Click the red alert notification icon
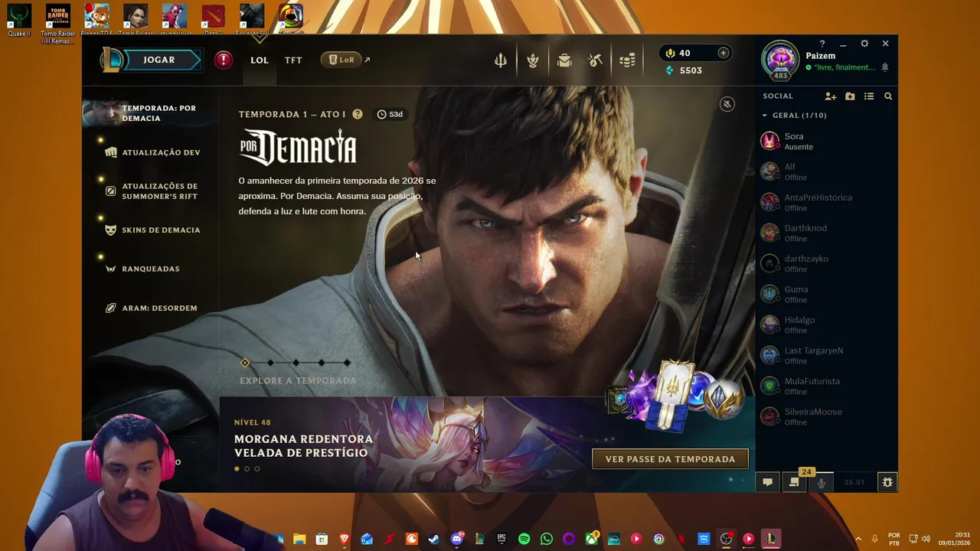Screen dimensions: 980x551 (x=224, y=60)
